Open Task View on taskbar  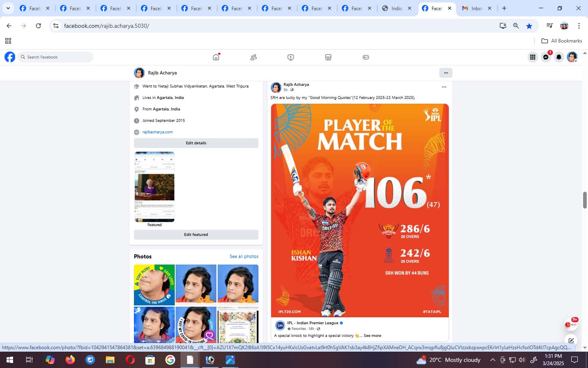[29, 360]
